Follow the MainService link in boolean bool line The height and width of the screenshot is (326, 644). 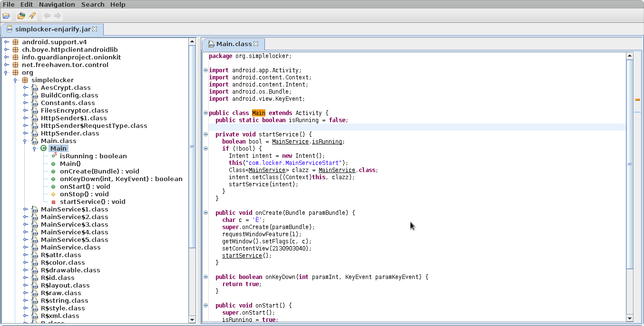click(x=290, y=142)
